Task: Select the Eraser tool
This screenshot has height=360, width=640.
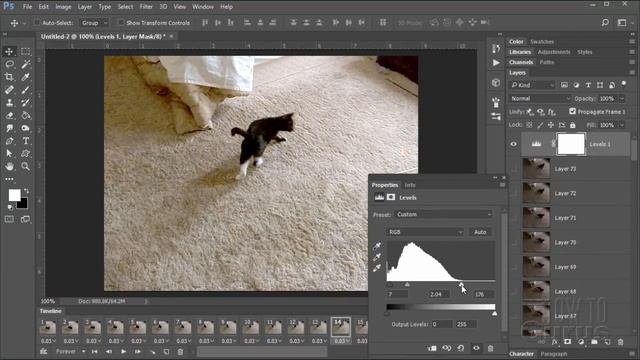Action: tap(9, 116)
